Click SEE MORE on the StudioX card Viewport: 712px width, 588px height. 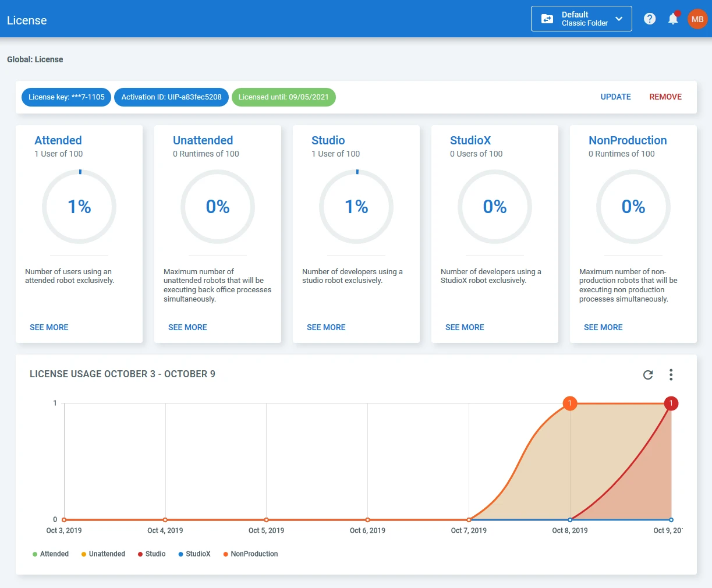465,327
